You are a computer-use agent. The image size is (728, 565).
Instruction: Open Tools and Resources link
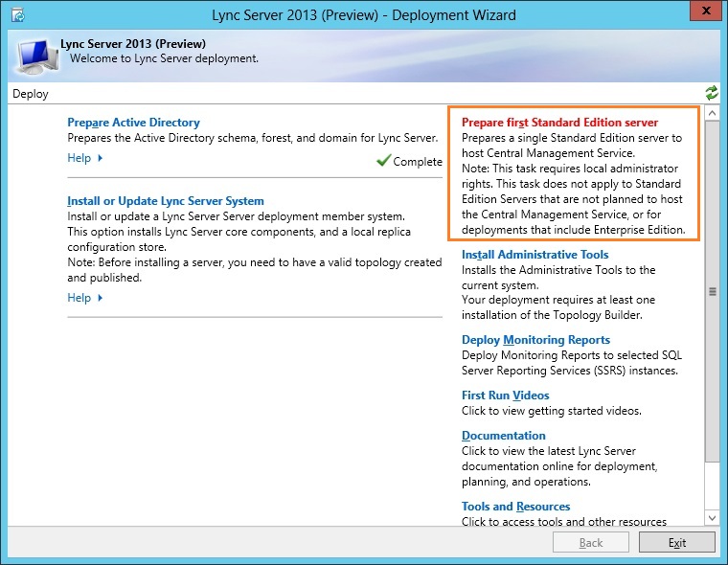point(515,507)
